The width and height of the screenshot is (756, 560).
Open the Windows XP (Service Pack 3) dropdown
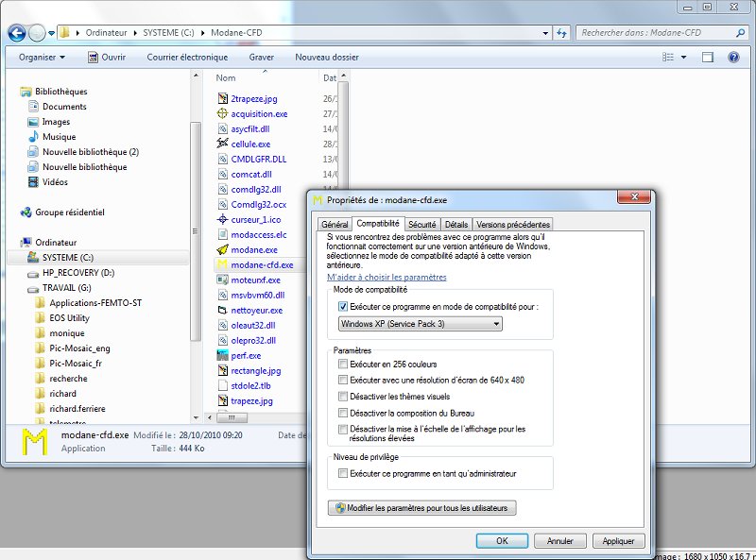421,324
